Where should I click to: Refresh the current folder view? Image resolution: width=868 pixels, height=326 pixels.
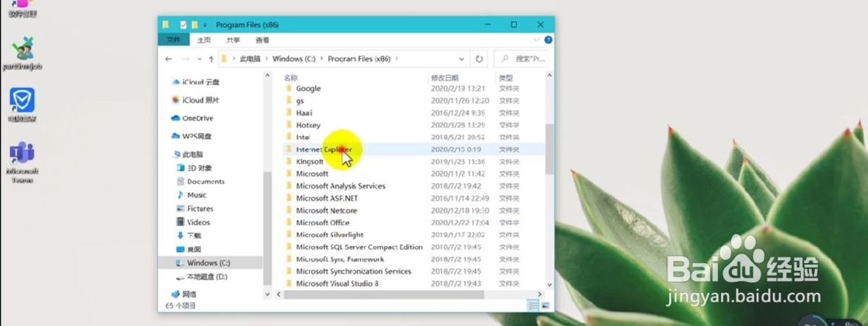(x=479, y=59)
